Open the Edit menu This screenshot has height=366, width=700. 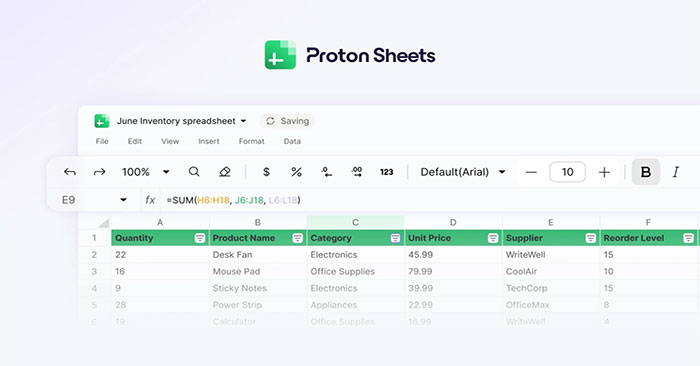point(134,141)
